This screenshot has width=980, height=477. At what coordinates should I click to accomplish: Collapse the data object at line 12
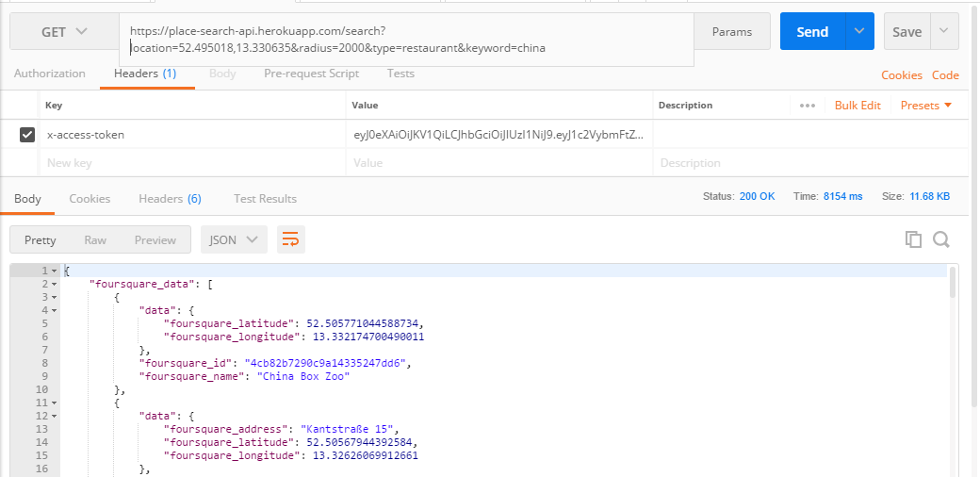[55, 416]
